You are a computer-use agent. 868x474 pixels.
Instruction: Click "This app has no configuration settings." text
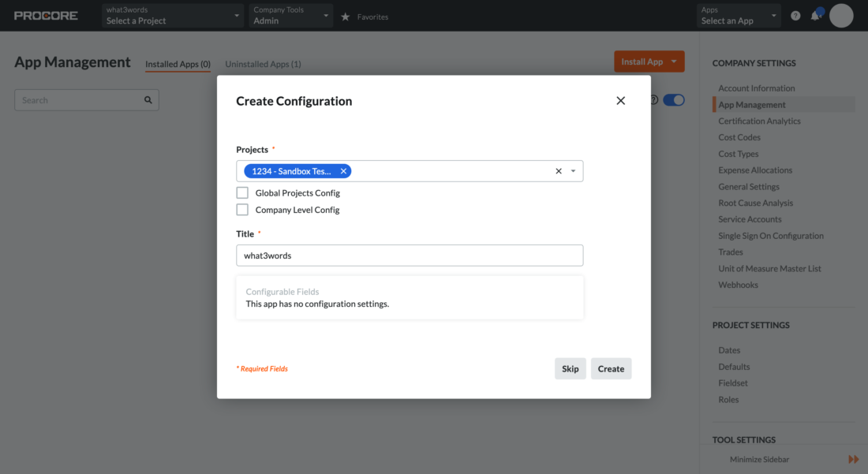pos(317,304)
